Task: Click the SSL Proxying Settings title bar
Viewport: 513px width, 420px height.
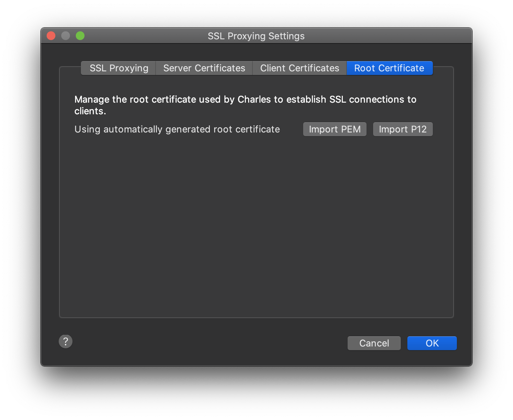Action: coord(256,36)
